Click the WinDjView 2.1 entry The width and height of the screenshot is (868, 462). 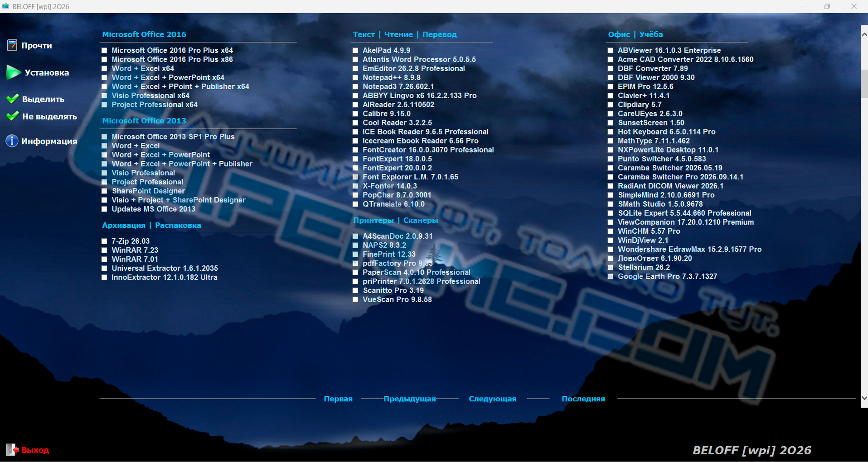click(643, 240)
